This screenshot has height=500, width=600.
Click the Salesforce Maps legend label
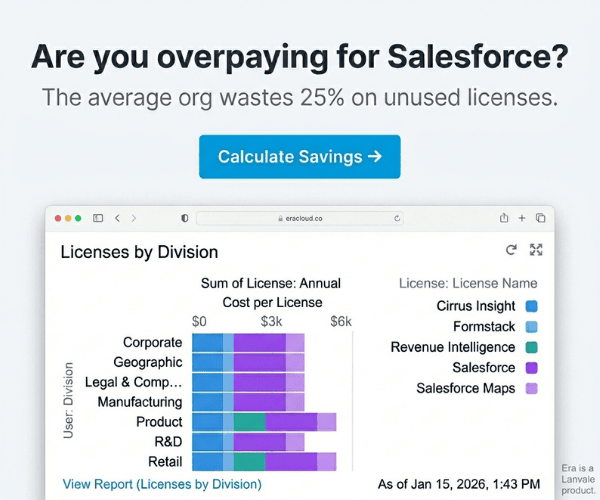(x=466, y=388)
